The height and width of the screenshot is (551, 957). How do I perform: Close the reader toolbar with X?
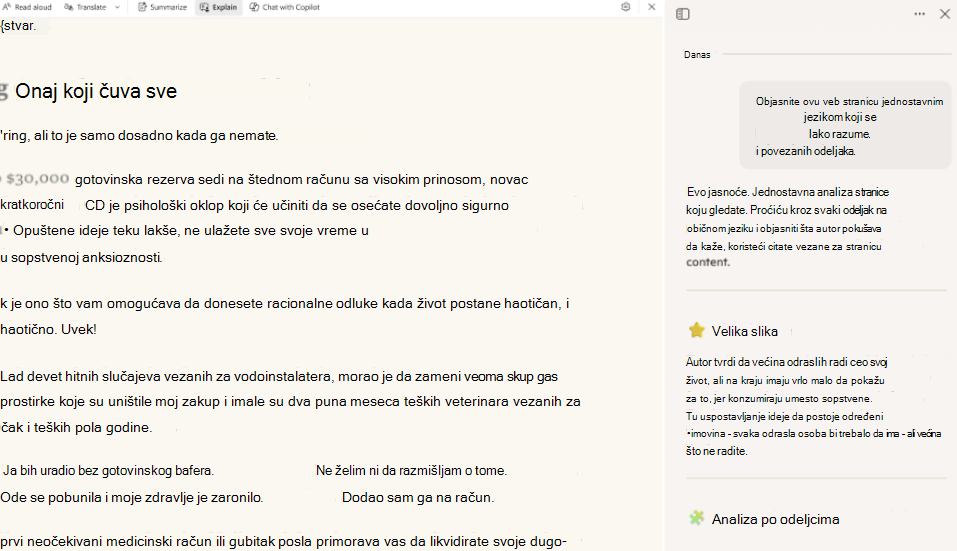651,7
